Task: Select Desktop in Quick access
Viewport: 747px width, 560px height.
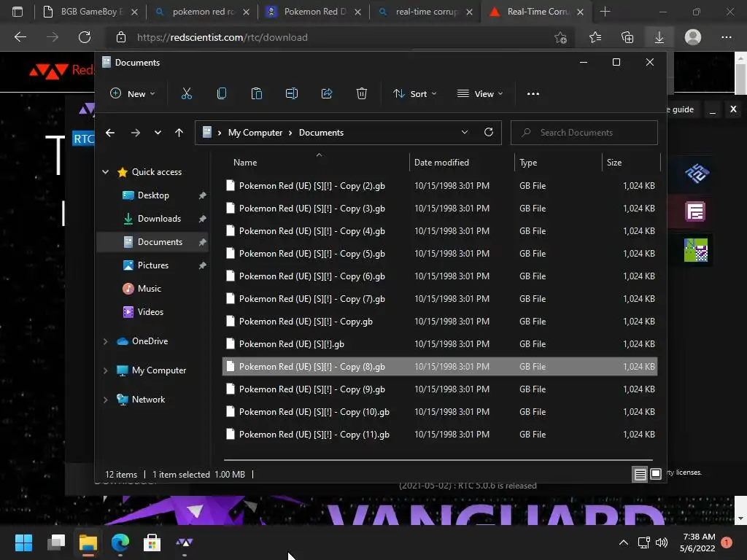Action: point(152,195)
